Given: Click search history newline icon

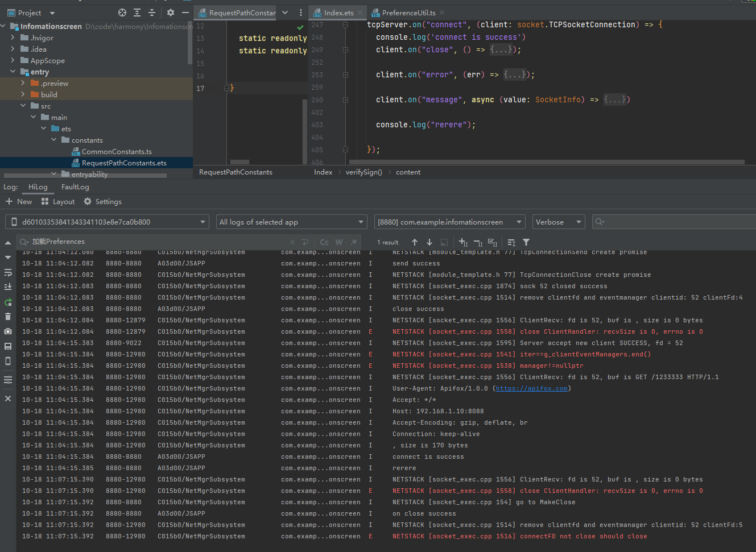Looking at the screenshot, I should (x=305, y=242).
